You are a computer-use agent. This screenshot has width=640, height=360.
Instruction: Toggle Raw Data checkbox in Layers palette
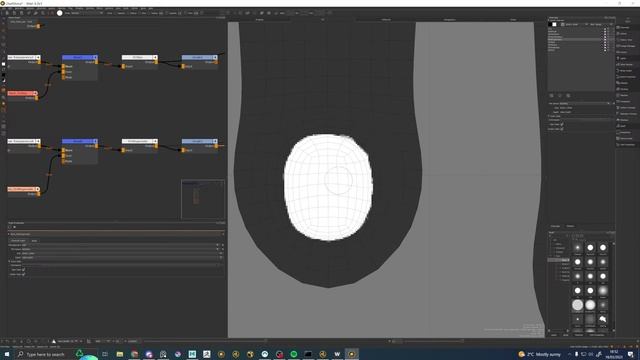(562, 124)
